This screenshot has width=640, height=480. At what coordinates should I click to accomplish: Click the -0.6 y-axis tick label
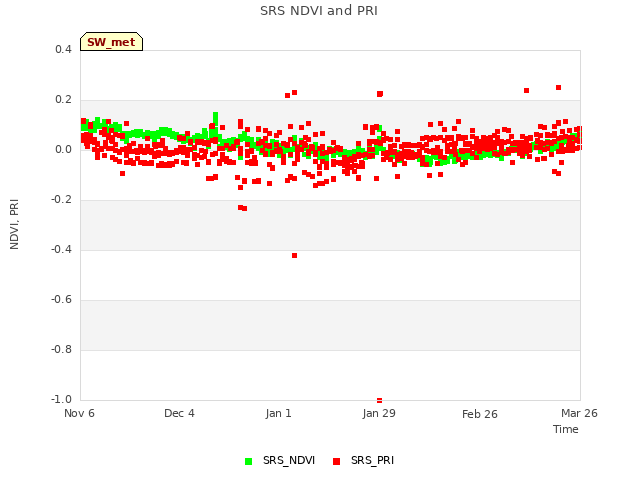pos(61,300)
